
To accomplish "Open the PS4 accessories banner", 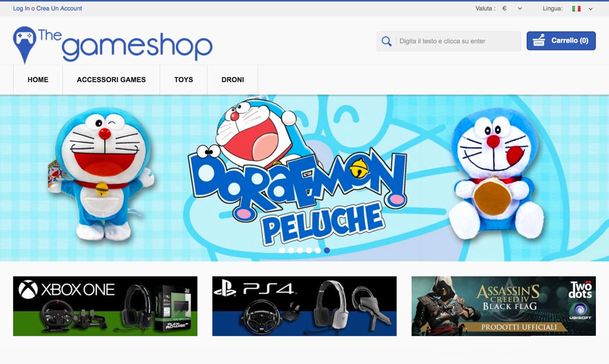I will click(x=304, y=306).
